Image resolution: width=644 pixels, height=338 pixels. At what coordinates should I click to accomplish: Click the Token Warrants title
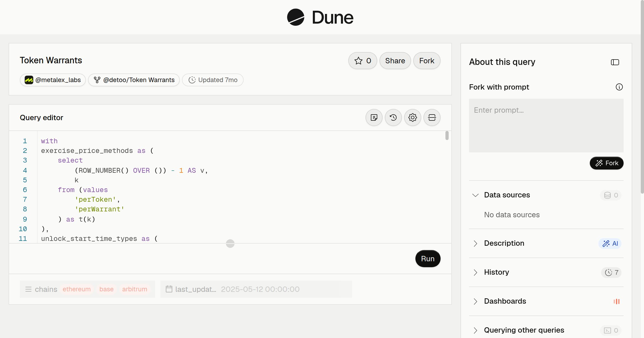tap(51, 60)
